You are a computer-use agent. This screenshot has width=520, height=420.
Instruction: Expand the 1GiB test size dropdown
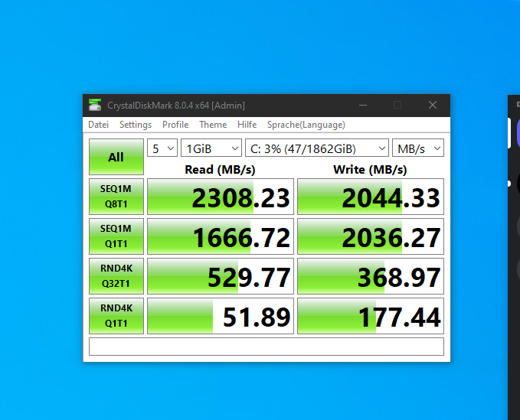point(211,148)
